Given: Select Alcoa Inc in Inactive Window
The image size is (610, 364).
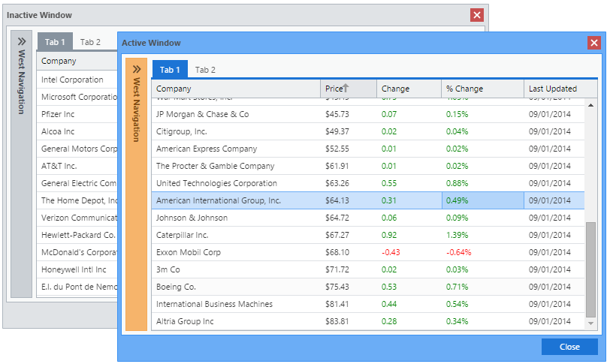Looking at the screenshot, I should coord(77,131).
